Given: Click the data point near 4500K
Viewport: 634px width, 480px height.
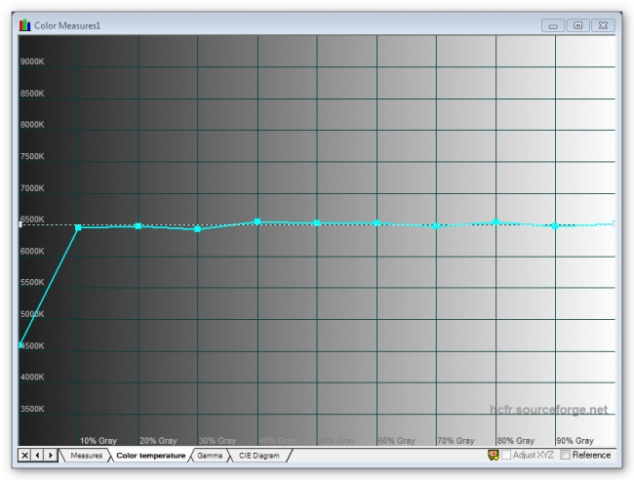Looking at the screenshot, I should tap(20, 345).
